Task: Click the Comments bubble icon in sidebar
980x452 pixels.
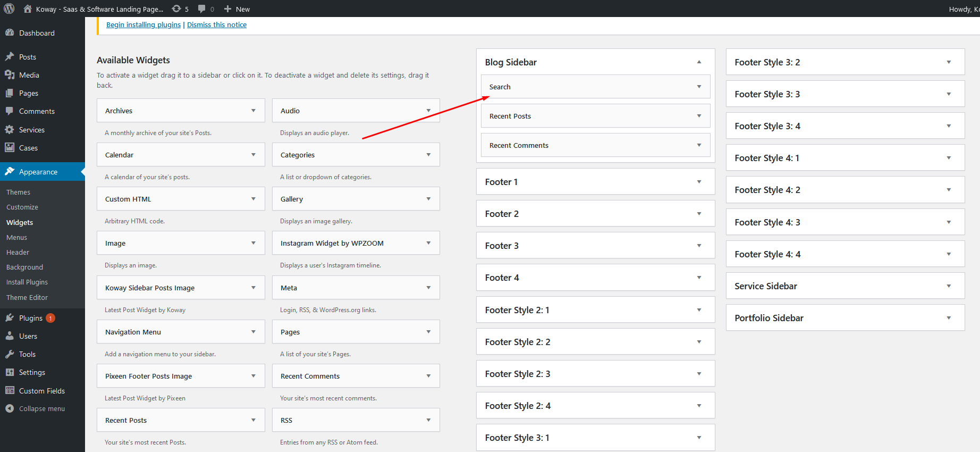Action: coord(10,111)
